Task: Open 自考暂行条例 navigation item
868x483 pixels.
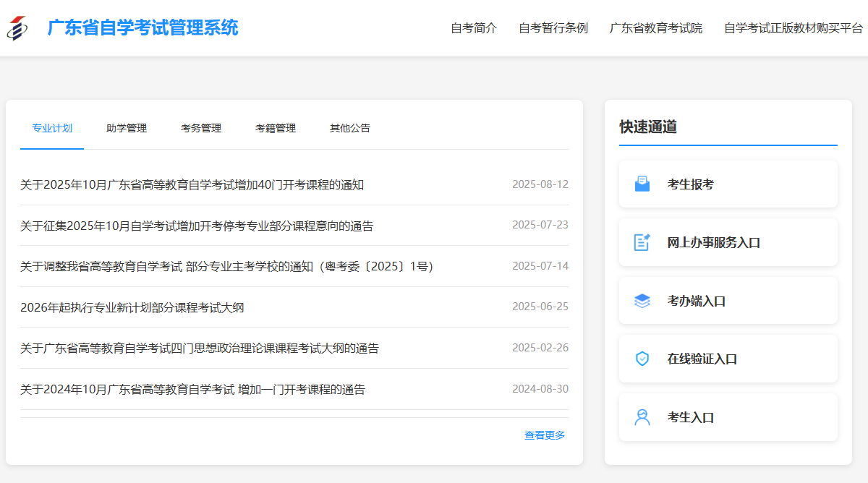Action: [553, 28]
